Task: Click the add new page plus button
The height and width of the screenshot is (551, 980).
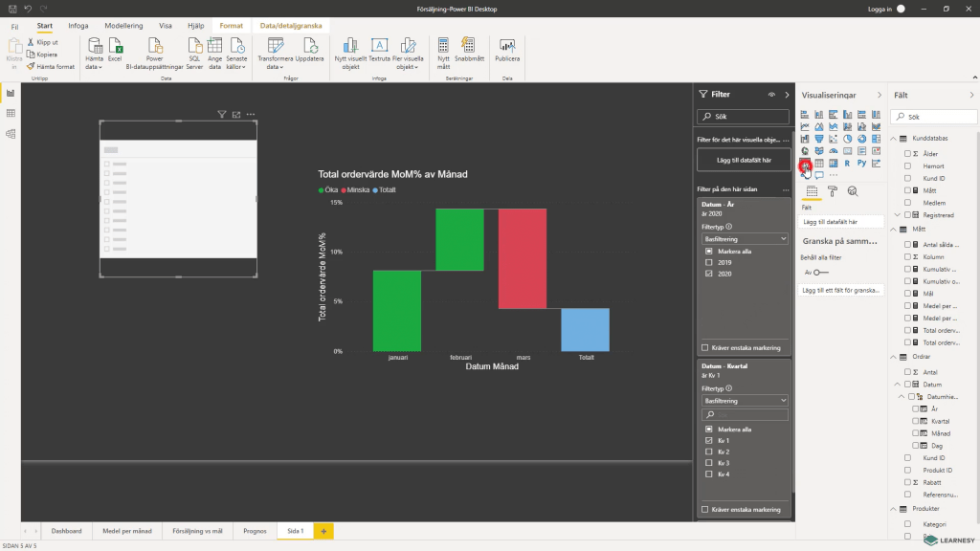Action: pyautogui.click(x=323, y=530)
